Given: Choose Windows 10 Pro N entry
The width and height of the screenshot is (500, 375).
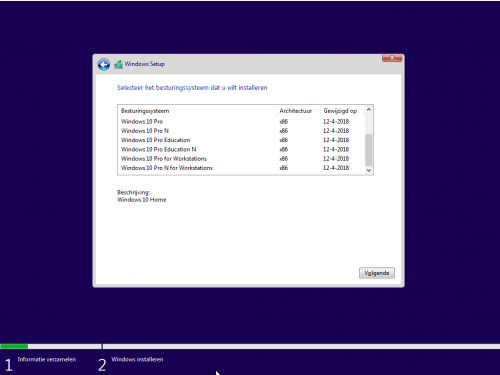Looking at the screenshot, I should [x=241, y=131].
